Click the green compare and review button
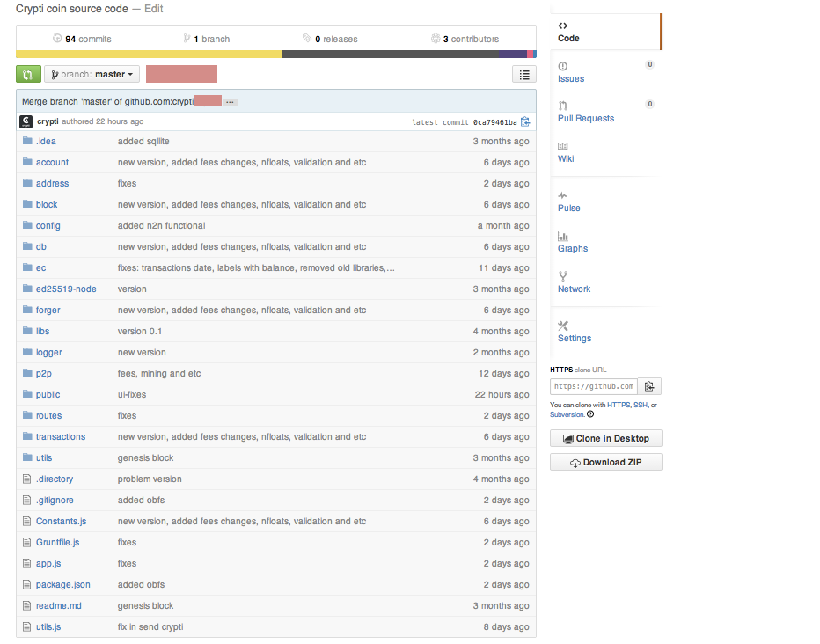The height and width of the screenshot is (644, 820). pyautogui.click(x=28, y=74)
